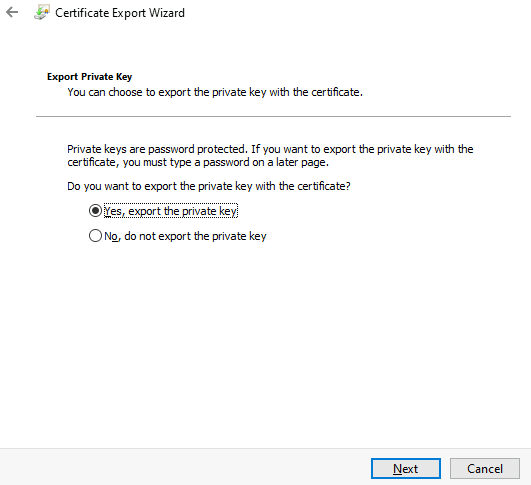The width and height of the screenshot is (531, 485).
Task: Abort the wizard with the Cancel button
Action: coord(485,469)
